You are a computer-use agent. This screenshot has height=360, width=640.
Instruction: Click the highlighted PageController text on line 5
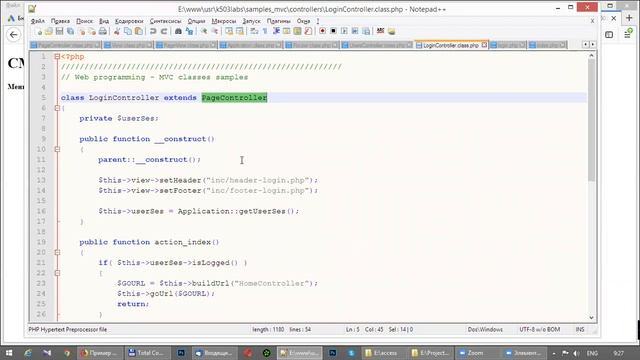[234, 98]
